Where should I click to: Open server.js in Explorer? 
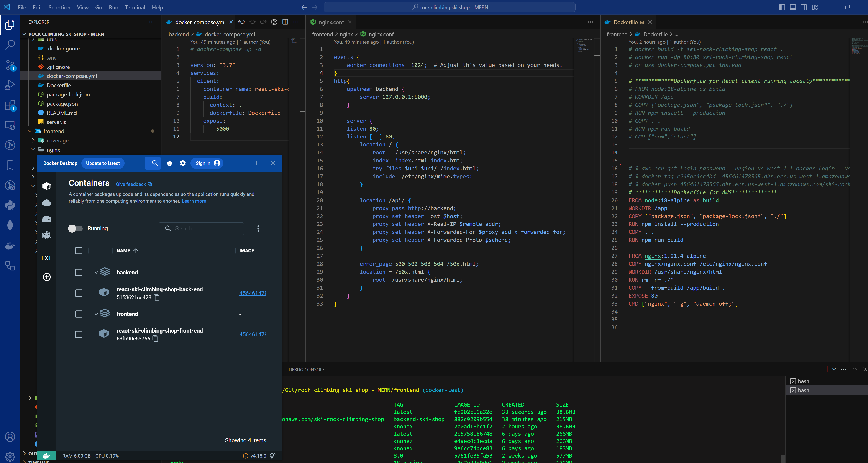coord(56,122)
